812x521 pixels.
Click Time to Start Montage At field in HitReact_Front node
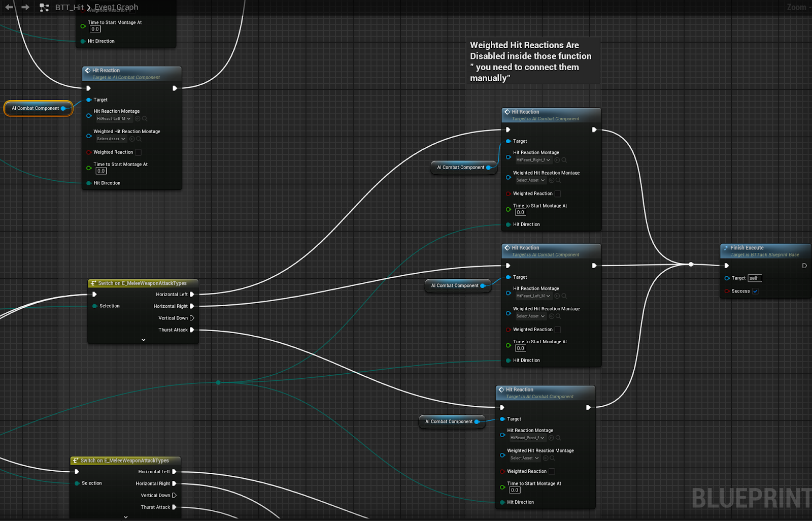[x=515, y=490]
